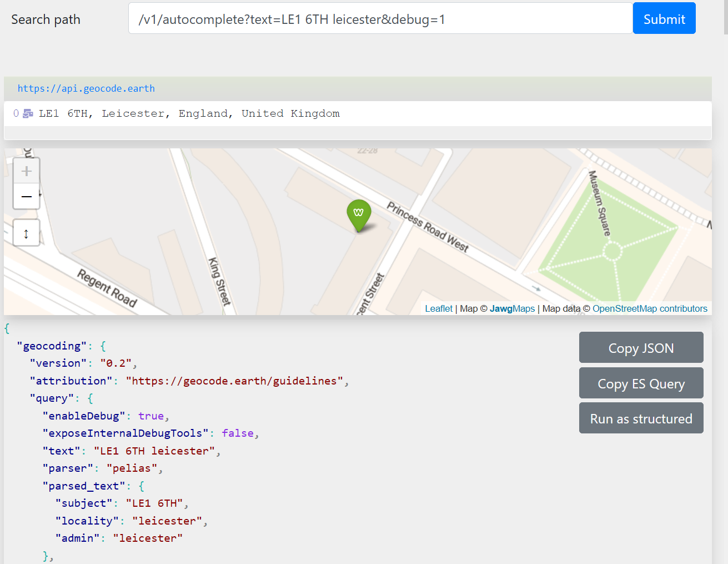Collapse the geocoding object in the JSON view
The width and height of the screenshot is (728, 564).
(x=103, y=346)
